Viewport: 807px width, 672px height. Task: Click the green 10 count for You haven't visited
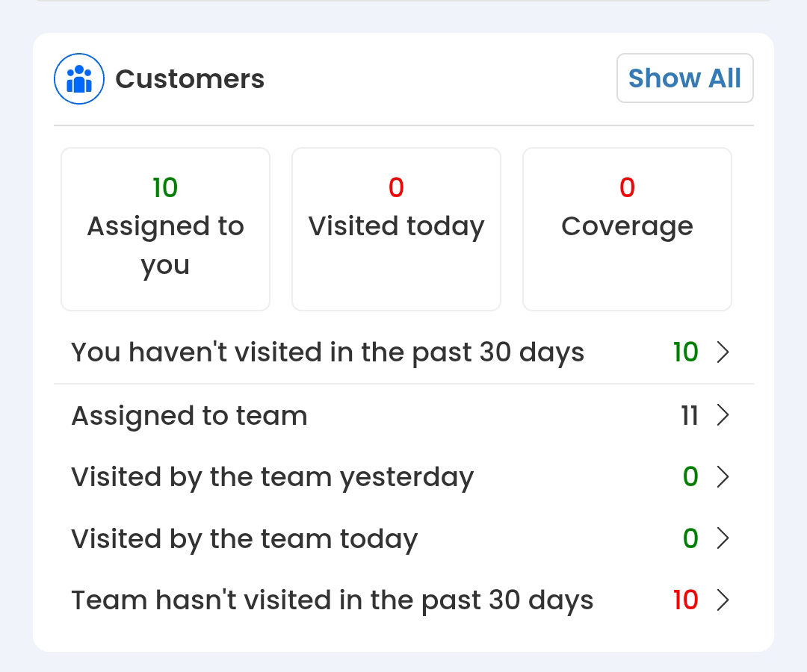pos(685,352)
